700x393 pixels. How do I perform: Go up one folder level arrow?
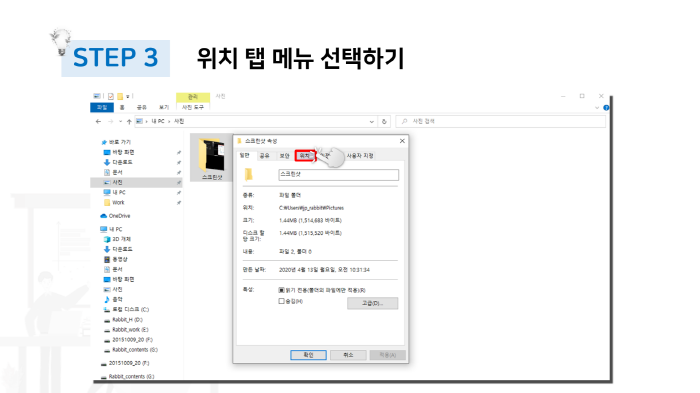pyautogui.click(x=129, y=121)
